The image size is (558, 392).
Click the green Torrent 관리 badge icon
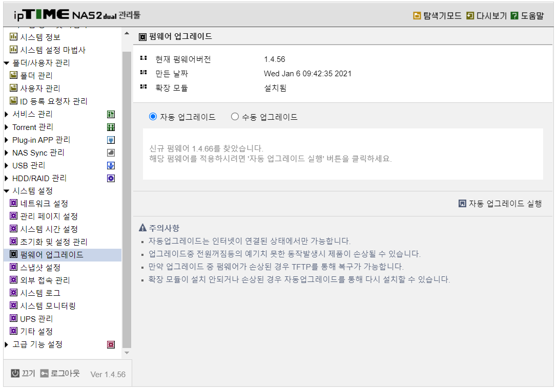(111, 127)
